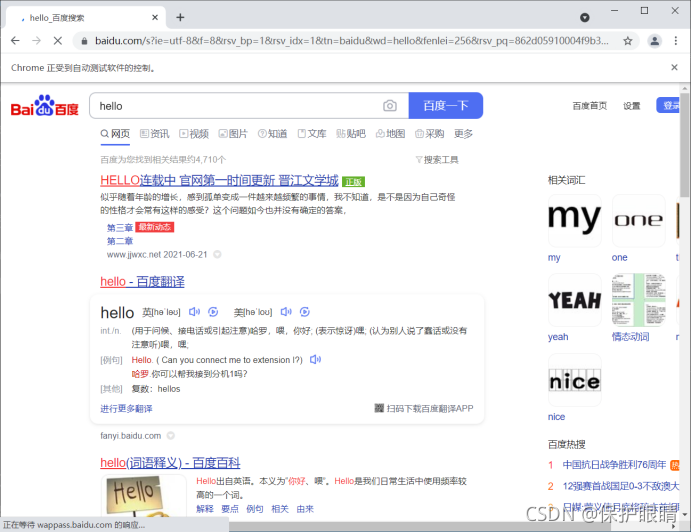The width and height of the screenshot is (692, 532).
Task: Go to 百度首页 link
Action: tap(589, 106)
